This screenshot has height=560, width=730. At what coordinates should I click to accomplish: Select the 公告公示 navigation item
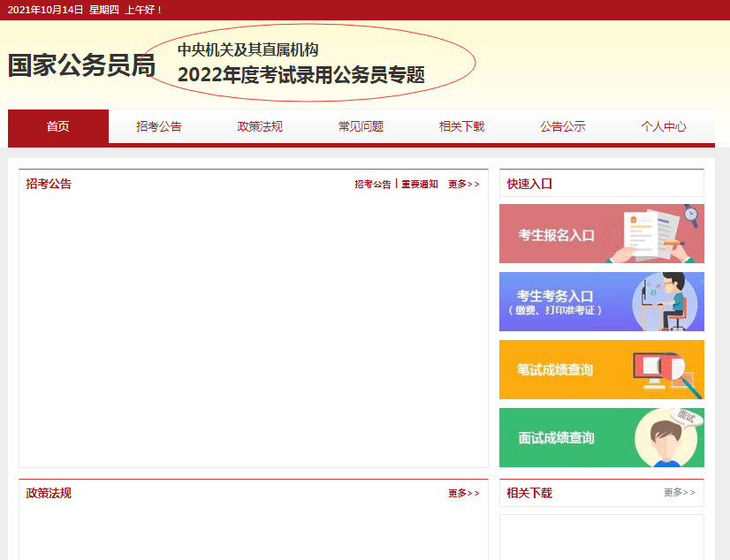pyautogui.click(x=562, y=126)
